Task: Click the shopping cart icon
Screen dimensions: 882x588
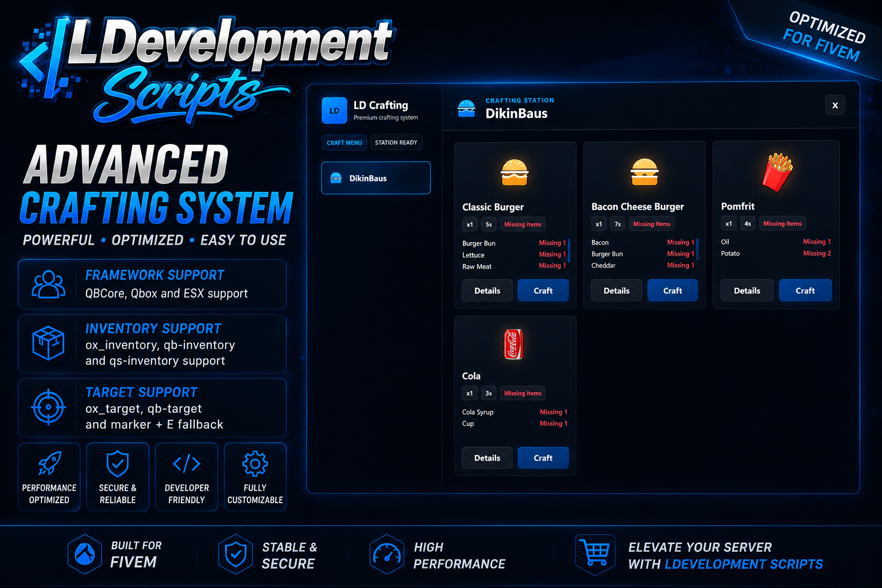Action: coord(595,553)
